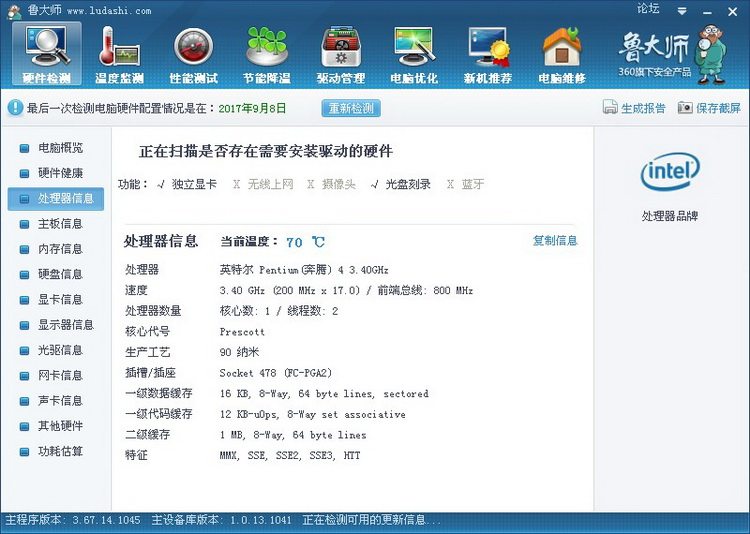Click the 主设备库版本 1.0.13.1041 status text

[x=221, y=520]
